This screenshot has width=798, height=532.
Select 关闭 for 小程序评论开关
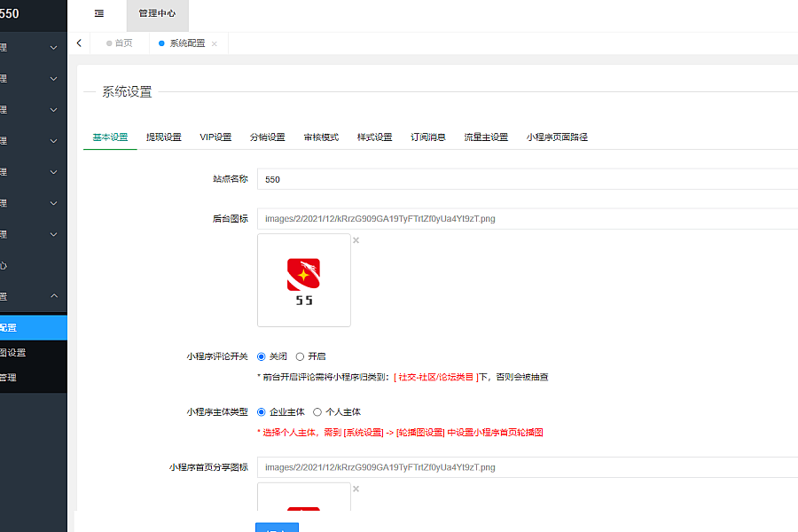click(262, 356)
